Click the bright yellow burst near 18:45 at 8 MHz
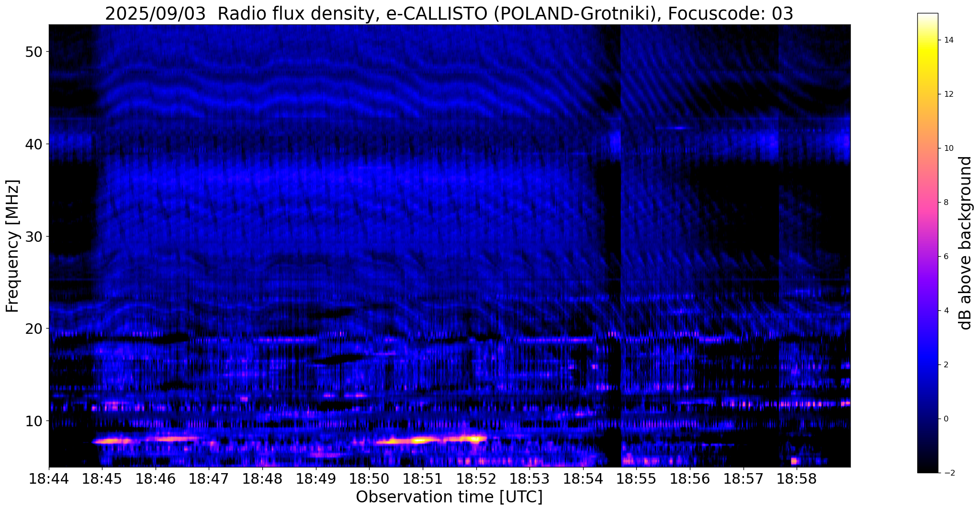 click(113, 441)
